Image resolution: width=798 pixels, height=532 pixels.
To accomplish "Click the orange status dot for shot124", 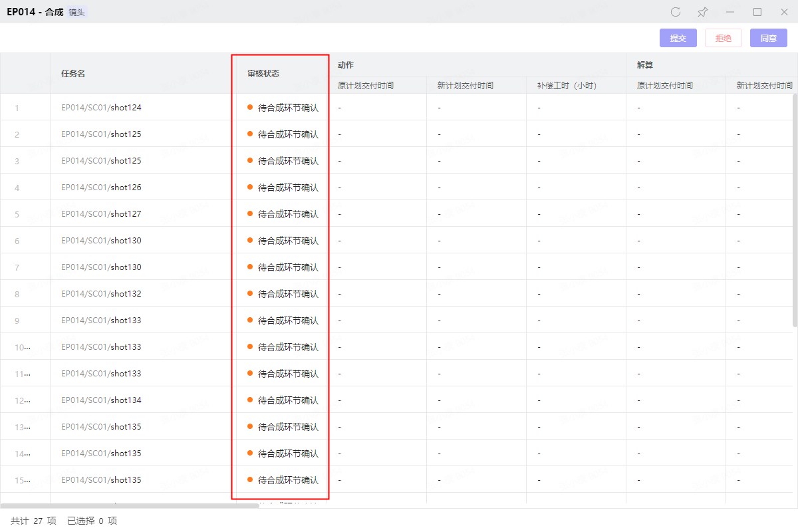I will [x=250, y=107].
